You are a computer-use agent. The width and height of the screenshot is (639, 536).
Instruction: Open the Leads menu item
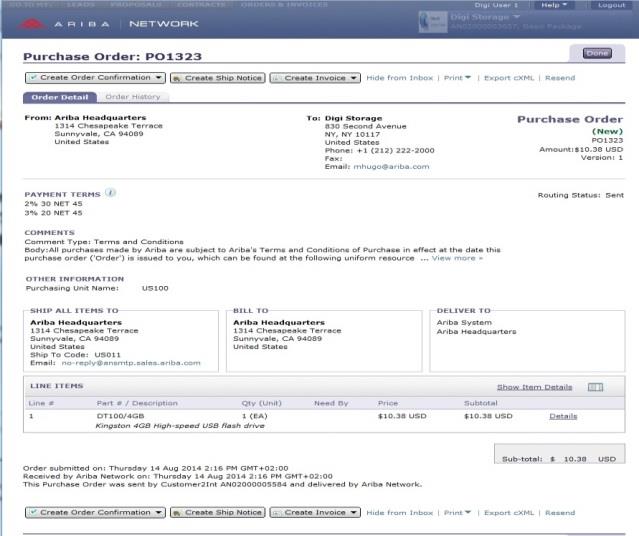(80, 4)
